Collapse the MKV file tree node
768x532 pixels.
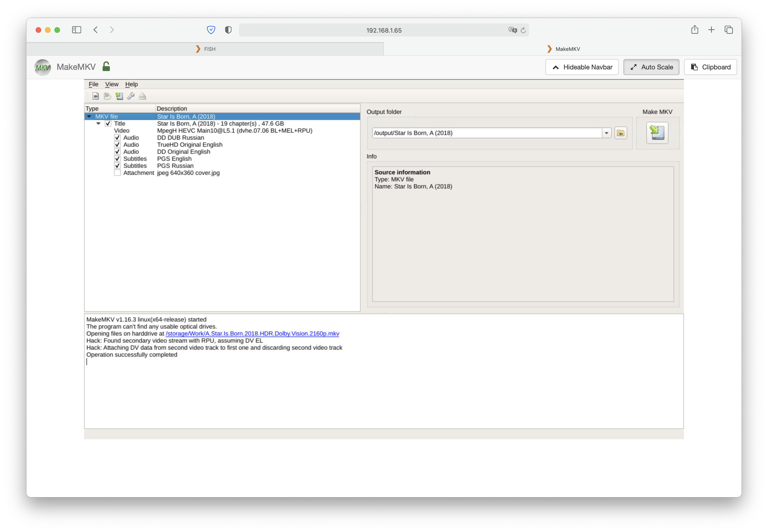click(89, 116)
